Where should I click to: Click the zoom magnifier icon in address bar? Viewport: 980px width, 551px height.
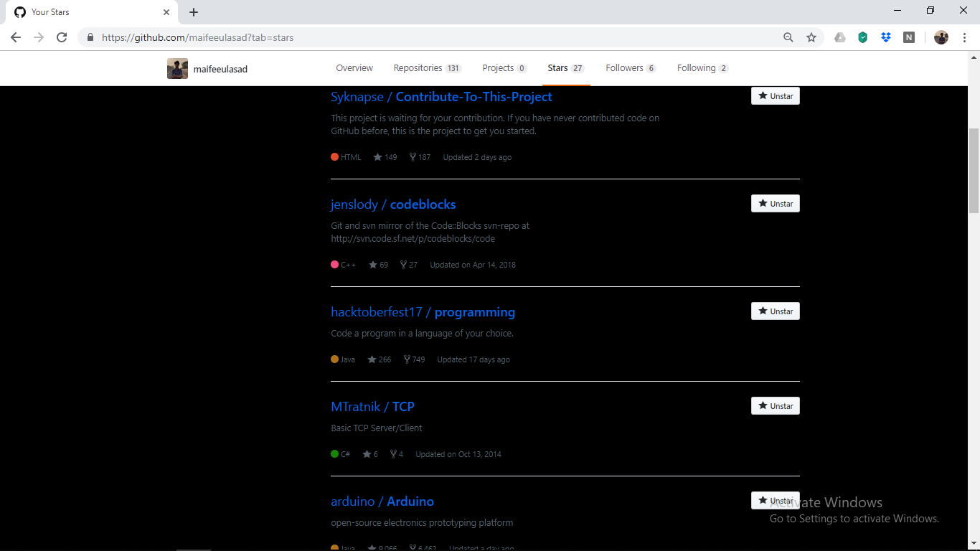pyautogui.click(x=788, y=37)
